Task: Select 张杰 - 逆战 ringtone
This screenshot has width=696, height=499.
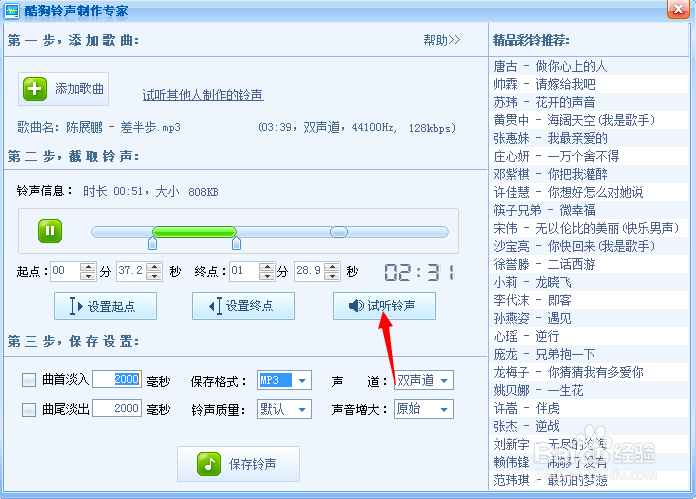Action: coord(588,426)
